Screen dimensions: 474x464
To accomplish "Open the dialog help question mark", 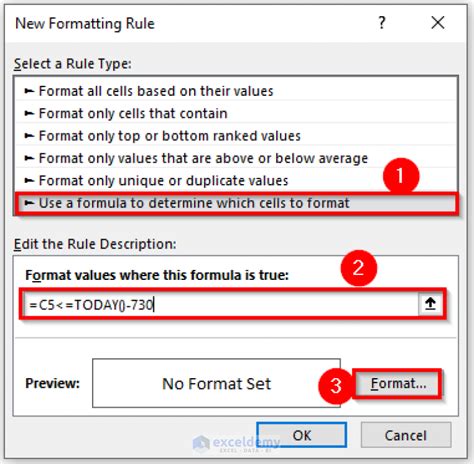I will [x=382, y=23].
